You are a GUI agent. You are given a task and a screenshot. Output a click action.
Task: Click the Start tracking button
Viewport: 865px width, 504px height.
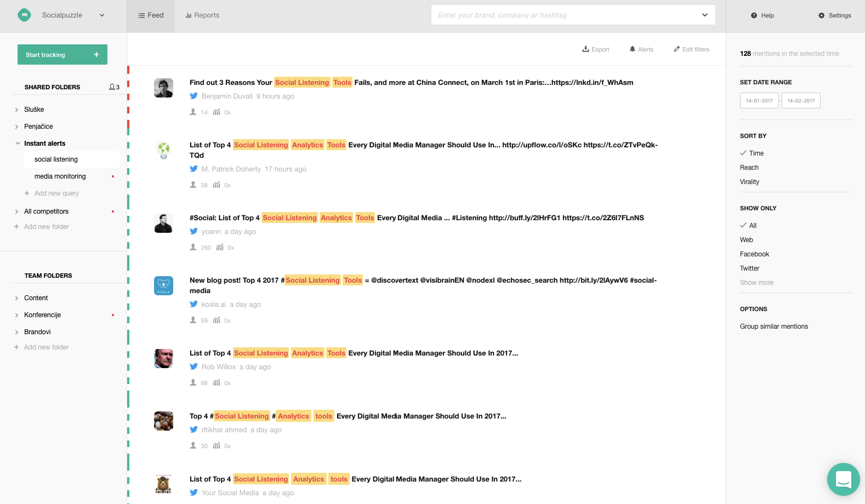pos(62,55)
